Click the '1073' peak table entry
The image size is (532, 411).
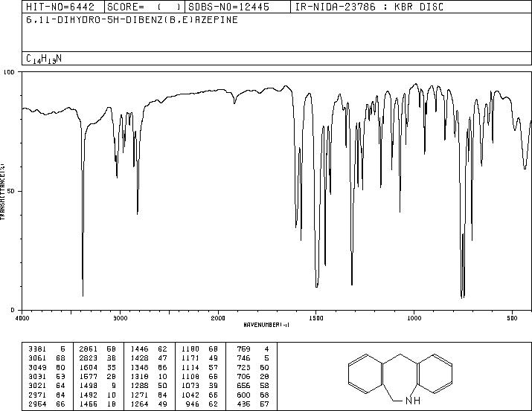click(190, 386)
